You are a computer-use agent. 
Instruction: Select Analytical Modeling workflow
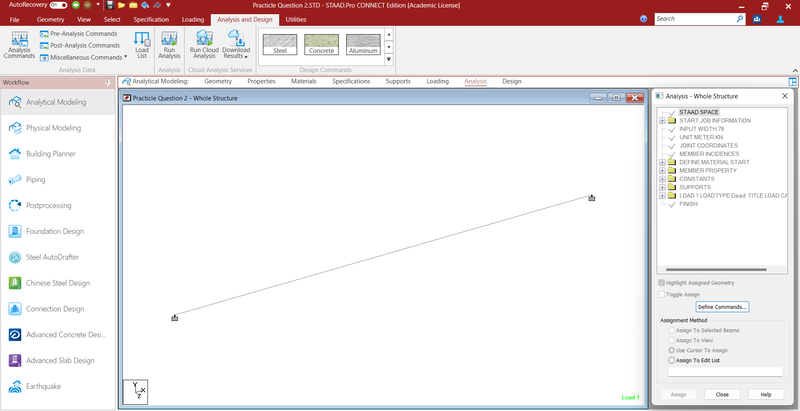58,102
